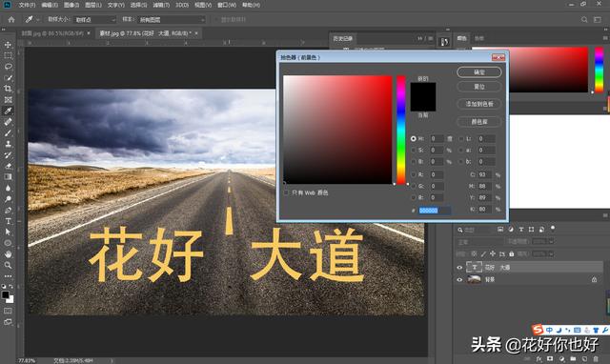Image resolution: width=610 pixels, height=364 pixels.
Task: Open the layer opacity dropdown arrow
Action: 551,242
